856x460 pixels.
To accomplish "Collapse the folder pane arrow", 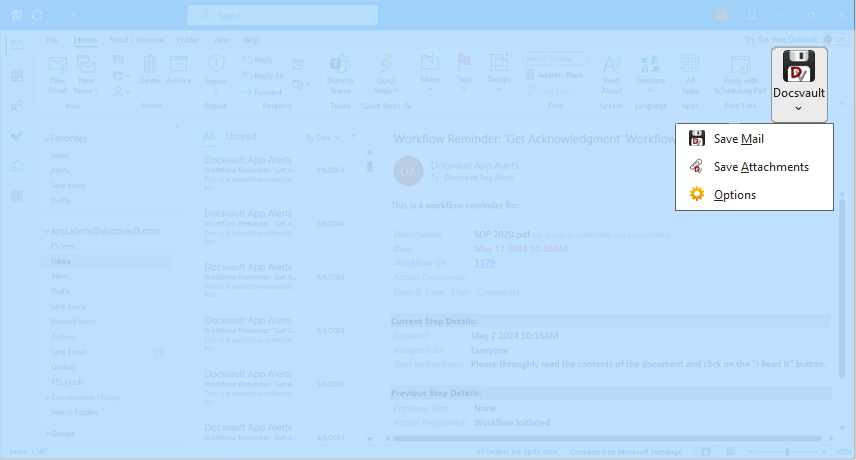I will pos(177,126).
